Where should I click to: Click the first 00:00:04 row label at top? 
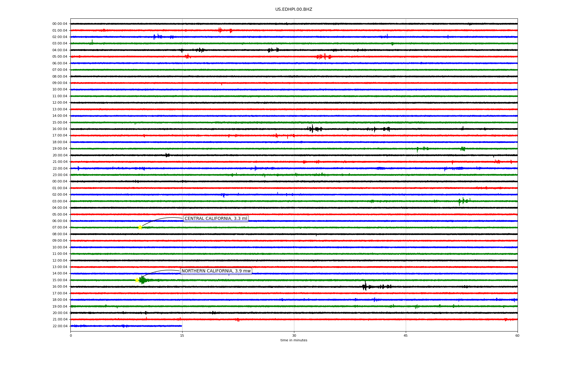tap(60, 24)
